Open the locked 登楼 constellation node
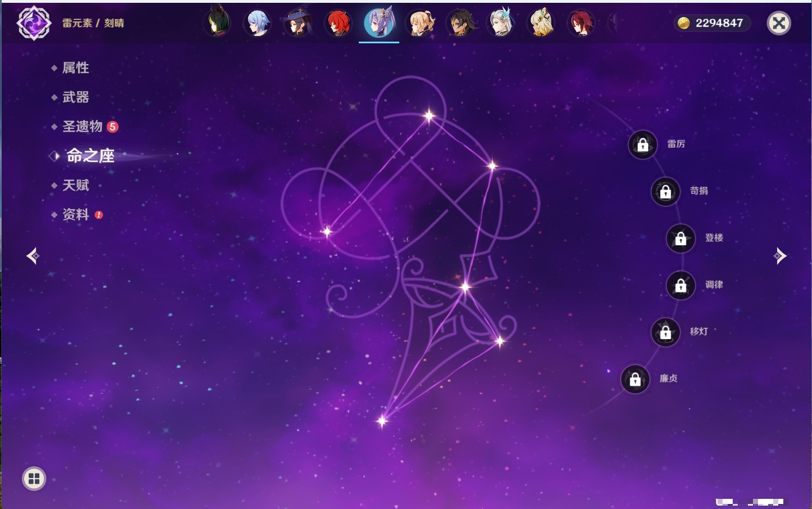 tap(681, 238)
